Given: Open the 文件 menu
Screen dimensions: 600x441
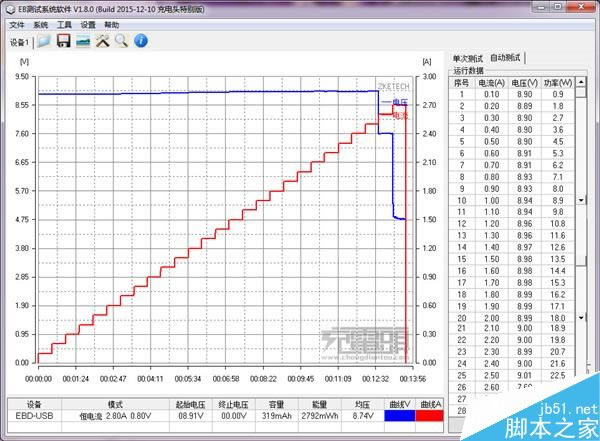Looking at the screenshot, I should [x=16, y=24].
